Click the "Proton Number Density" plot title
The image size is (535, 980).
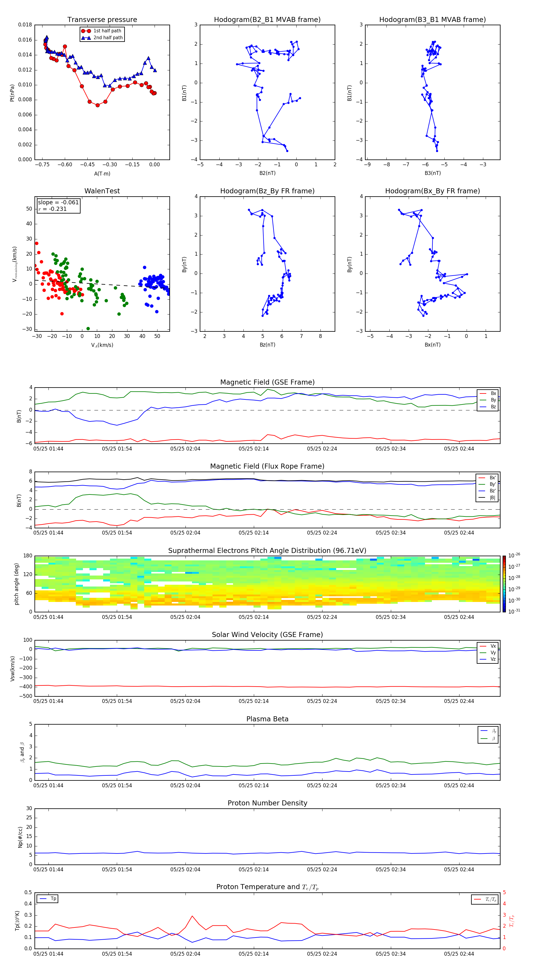click(x=267, y=803)
